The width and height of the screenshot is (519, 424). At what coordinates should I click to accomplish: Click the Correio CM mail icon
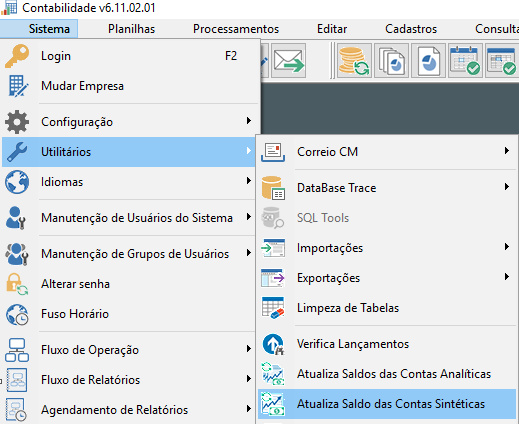tap(273, 152)
